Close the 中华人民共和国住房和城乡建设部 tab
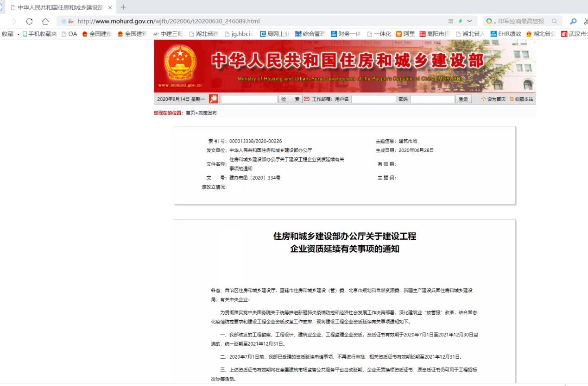588x386 pixels. click(x=110, y=7)
